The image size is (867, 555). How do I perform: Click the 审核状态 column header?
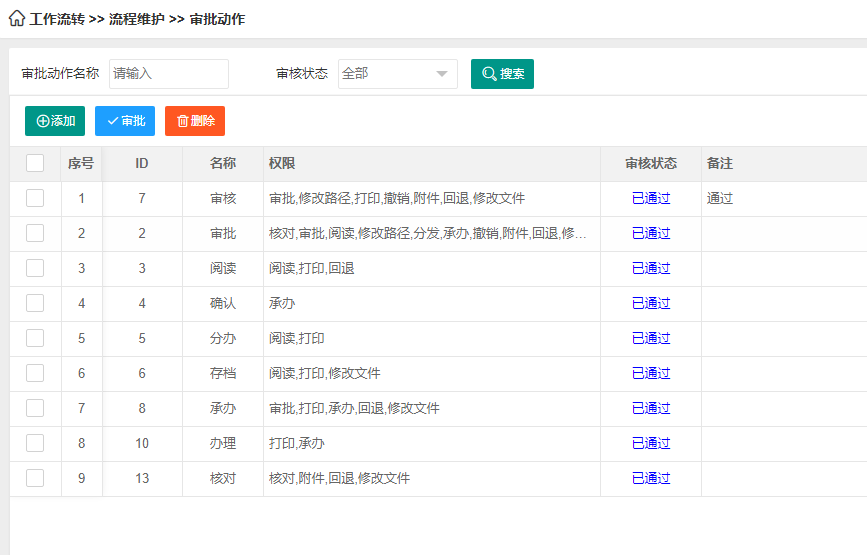pos(651,163)
